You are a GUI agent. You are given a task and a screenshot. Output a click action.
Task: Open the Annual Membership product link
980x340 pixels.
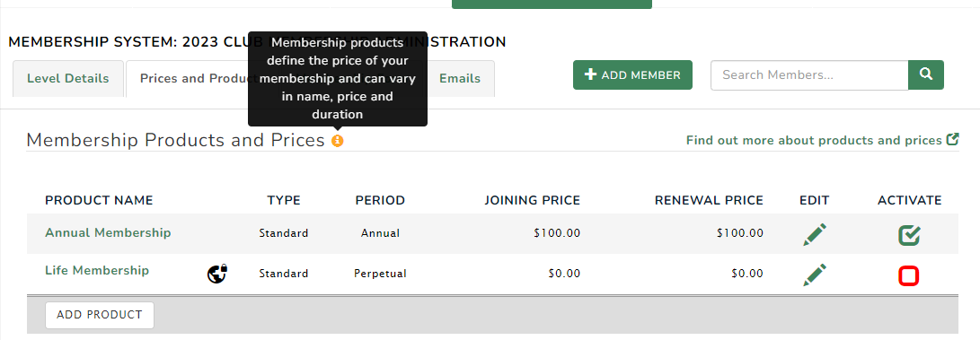click(x=108, y=232)
